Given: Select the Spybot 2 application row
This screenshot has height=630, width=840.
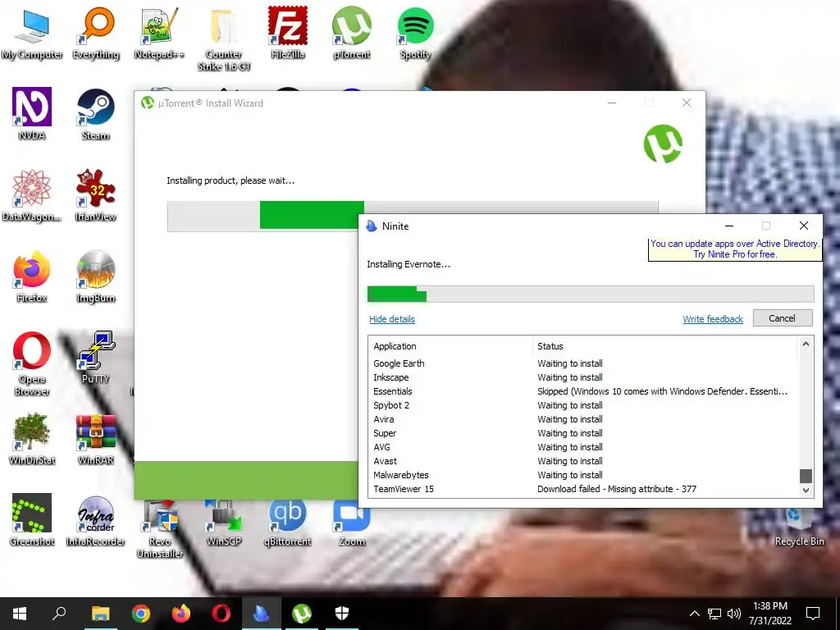Looking at the screenshot, I should pyautogui.click(x=583, y=405).
